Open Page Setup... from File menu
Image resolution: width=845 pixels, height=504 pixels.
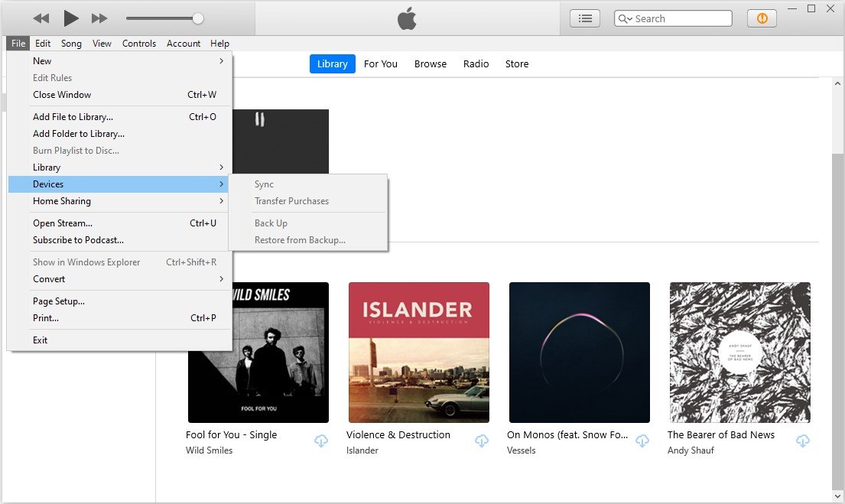point(119,301)
